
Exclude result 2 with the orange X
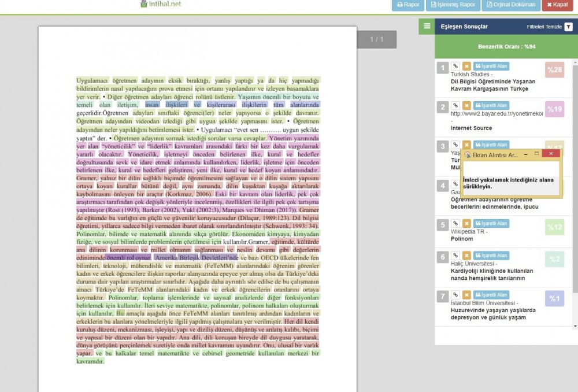466,106
